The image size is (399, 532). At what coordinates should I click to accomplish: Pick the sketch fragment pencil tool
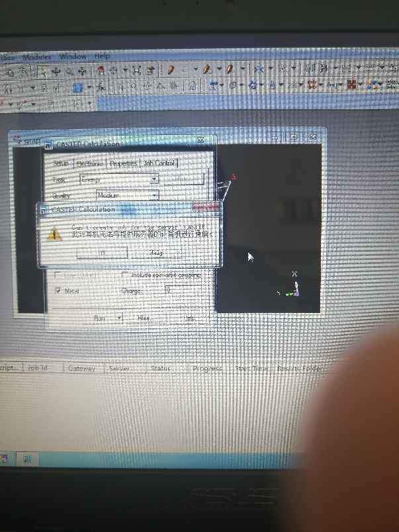[230, 69]
